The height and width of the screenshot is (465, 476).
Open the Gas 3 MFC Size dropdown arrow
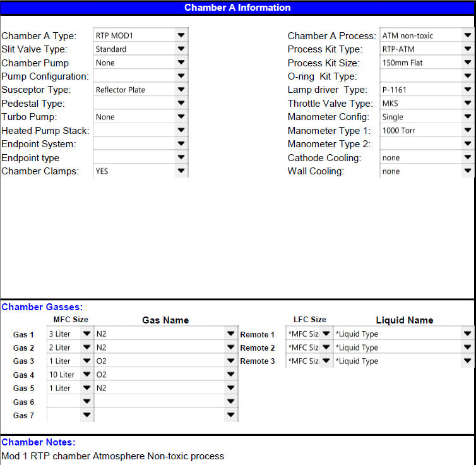[x=87, y=361]
